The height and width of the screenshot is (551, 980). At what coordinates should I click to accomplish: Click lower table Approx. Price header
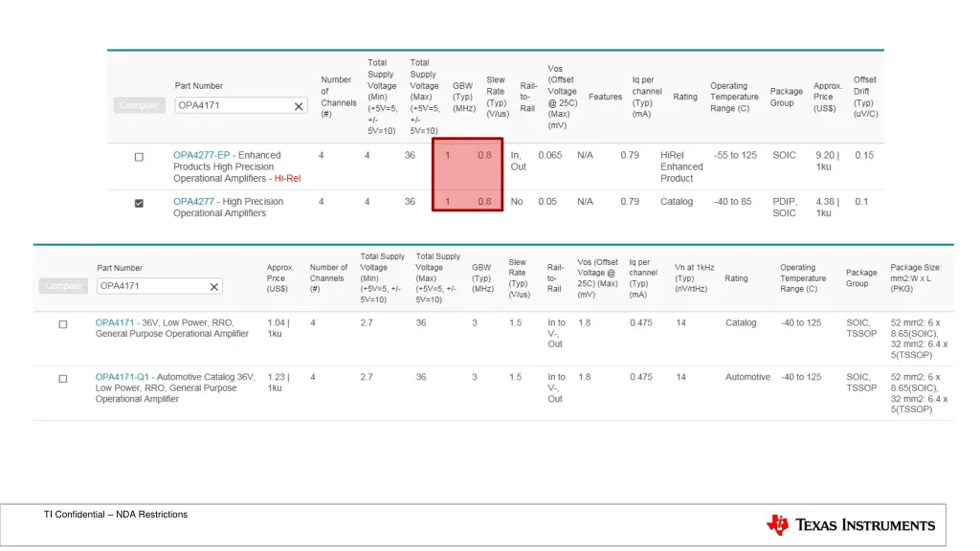[280, 278]
